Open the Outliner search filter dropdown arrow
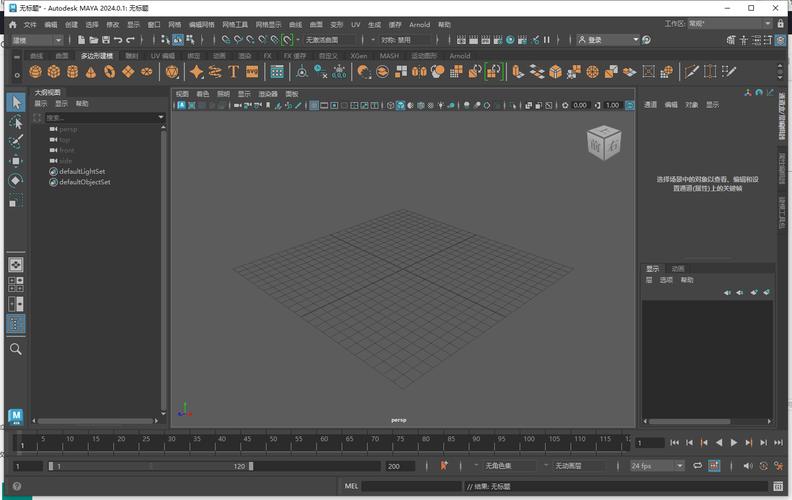 click(x=161, y=117)
